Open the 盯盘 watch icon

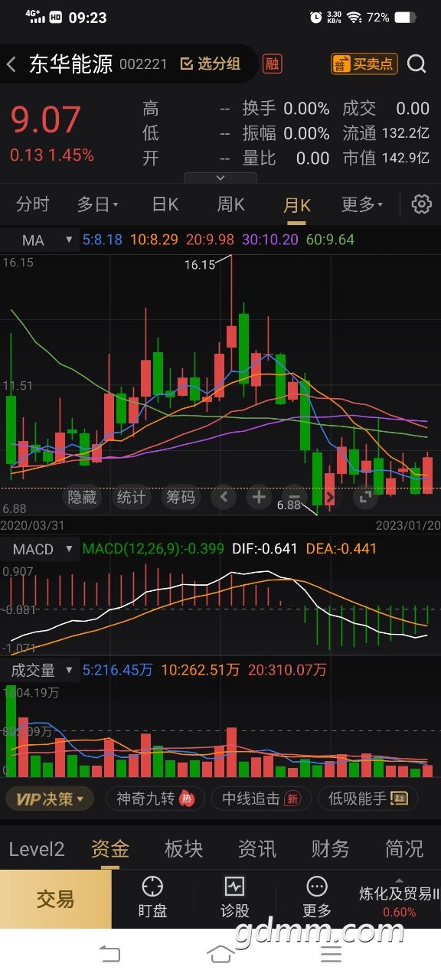pyautogui.click(x=152, y=897)
